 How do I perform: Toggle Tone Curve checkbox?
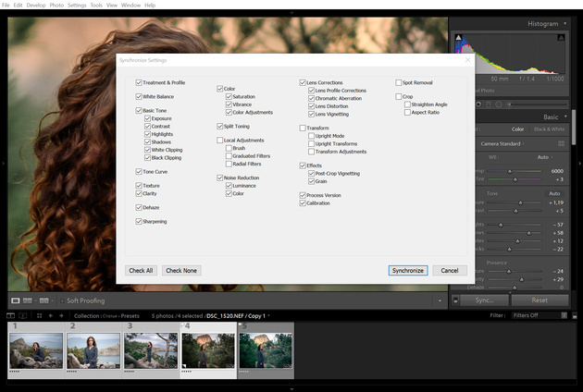(x=139, y=172)
